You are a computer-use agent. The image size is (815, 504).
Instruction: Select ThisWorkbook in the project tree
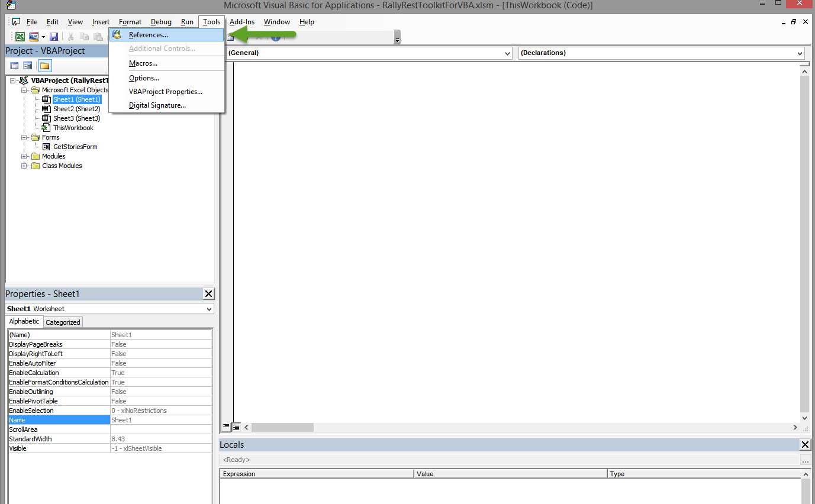tap(73, 128)
